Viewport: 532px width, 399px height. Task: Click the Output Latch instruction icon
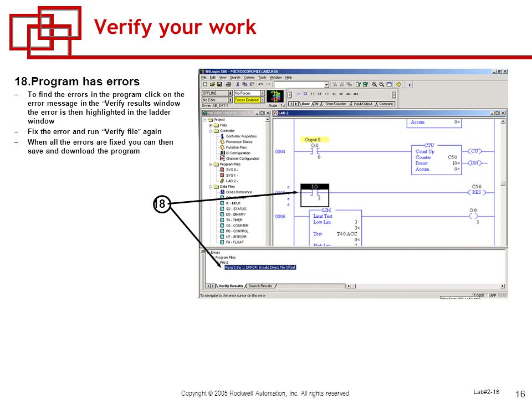[334, 94]
